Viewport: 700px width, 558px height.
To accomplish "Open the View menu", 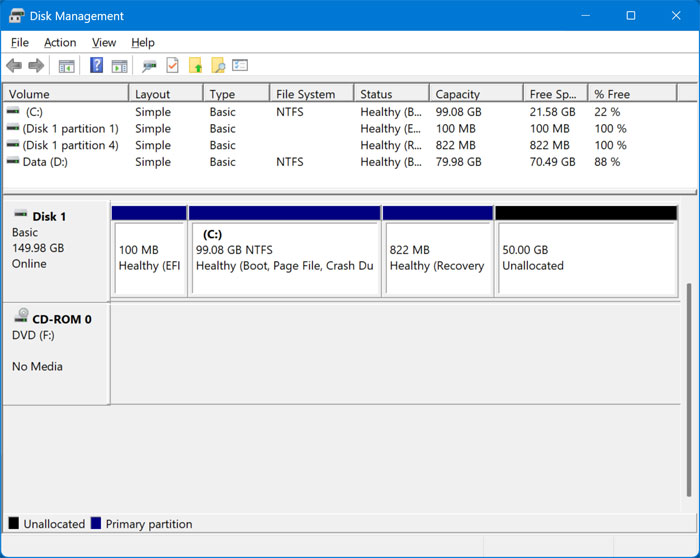I will click(x=104, y=42).
